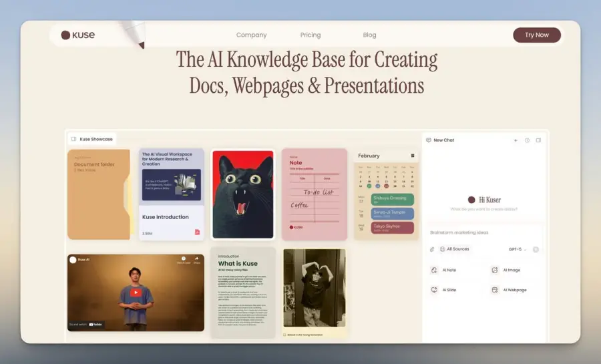Image resolution: width=601 pixels, height=364 pixels.
Task: Start a new chat with plus icon
Action: [516, 141]
